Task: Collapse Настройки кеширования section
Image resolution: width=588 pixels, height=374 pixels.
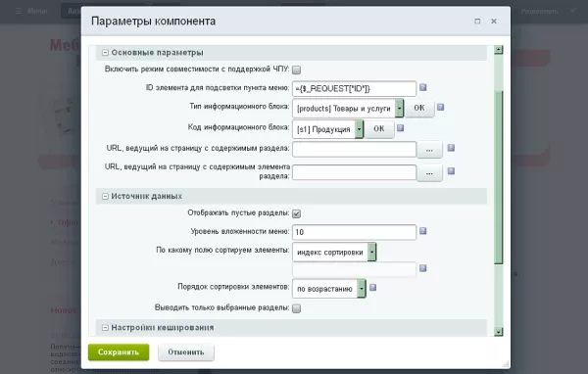Action: point(106,328)
